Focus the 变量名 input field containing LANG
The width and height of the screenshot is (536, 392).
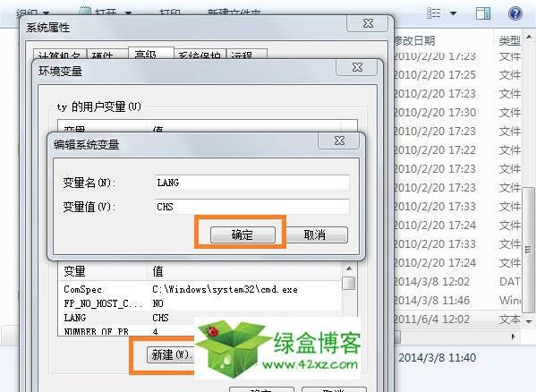[x=252, y=183]
